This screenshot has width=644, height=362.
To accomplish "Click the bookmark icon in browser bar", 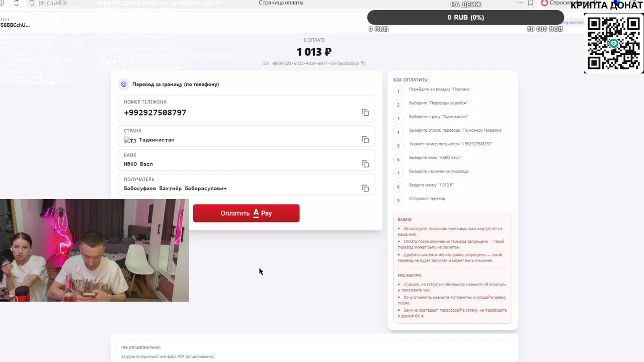I will (531, 3).
